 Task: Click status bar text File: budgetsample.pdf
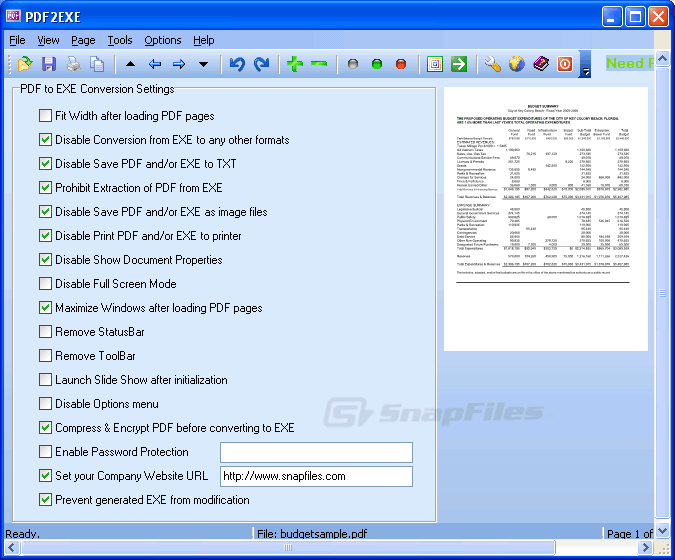click(312, 534)
